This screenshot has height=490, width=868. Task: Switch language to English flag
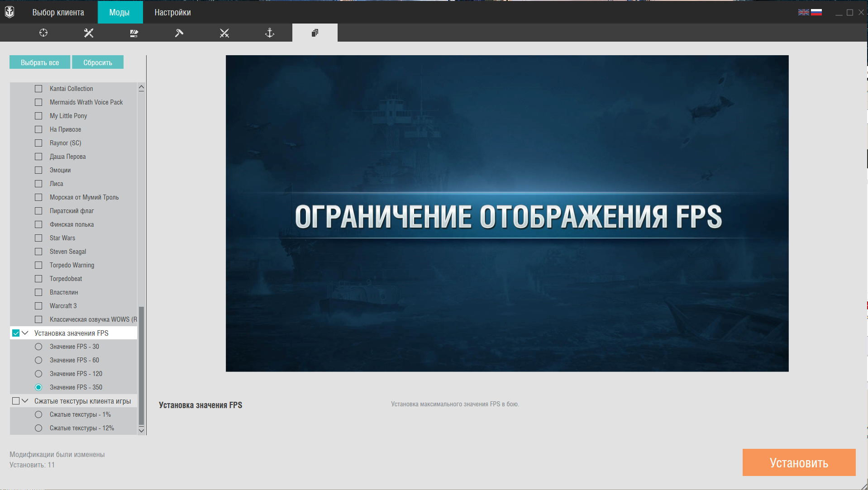(x=804, y=12)
